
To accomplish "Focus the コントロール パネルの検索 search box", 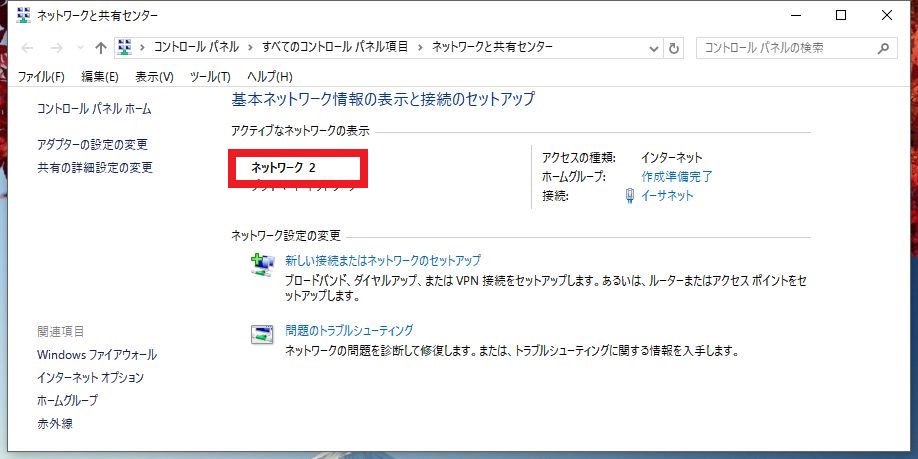I will point(797,48).
